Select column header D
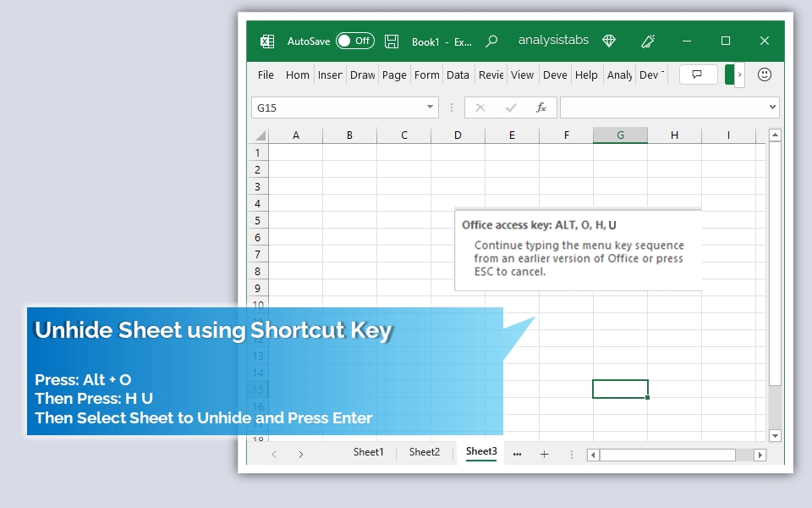 [x=458, y=135]
